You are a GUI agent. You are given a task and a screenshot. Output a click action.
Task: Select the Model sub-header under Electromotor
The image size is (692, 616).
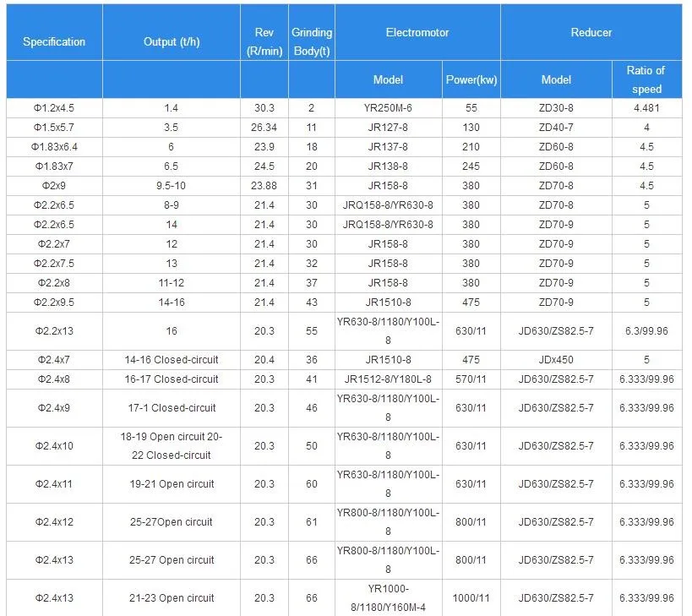click(x=388, y=80)
